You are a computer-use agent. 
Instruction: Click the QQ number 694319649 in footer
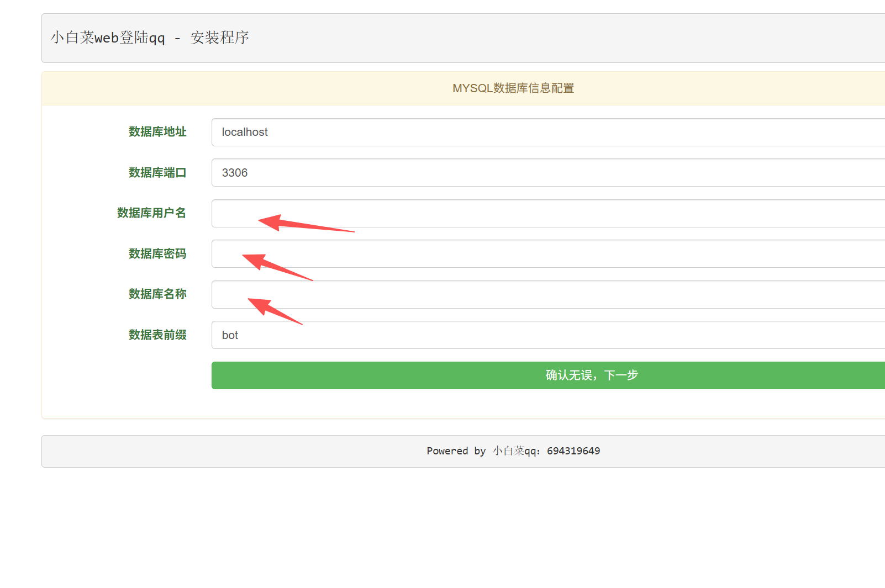pos(573,451)
